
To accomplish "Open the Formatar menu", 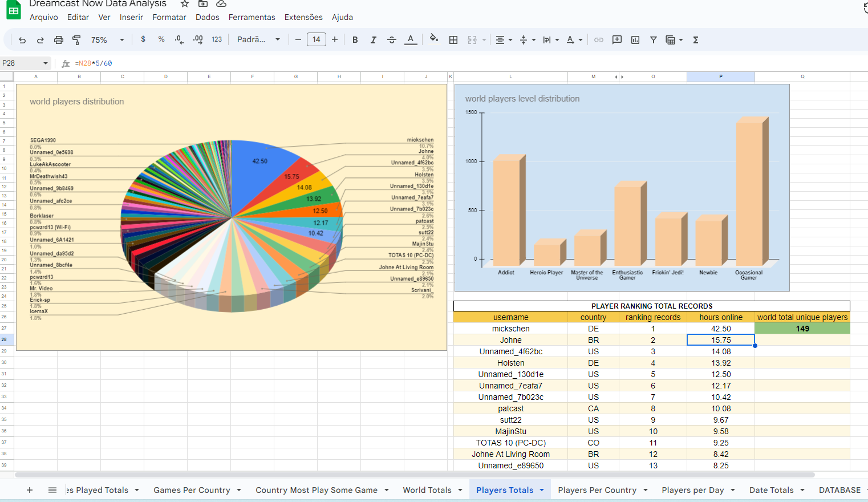I will [x=169, y=17].
